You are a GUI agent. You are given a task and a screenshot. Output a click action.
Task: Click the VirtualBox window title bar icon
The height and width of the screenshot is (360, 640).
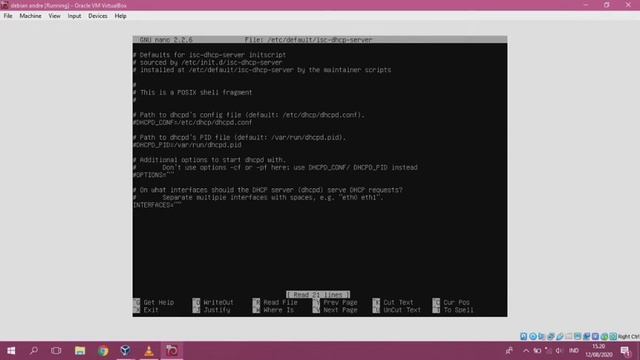pyautogui.click(x=4, y=5)
